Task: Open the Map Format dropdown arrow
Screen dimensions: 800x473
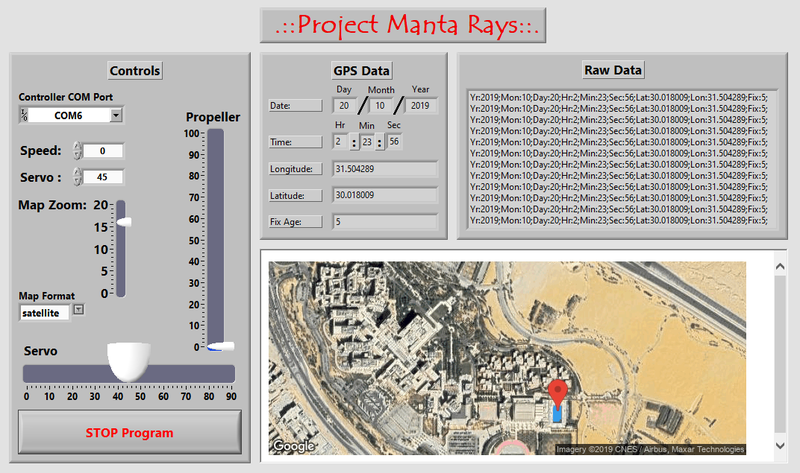Action: pos(79,309)
